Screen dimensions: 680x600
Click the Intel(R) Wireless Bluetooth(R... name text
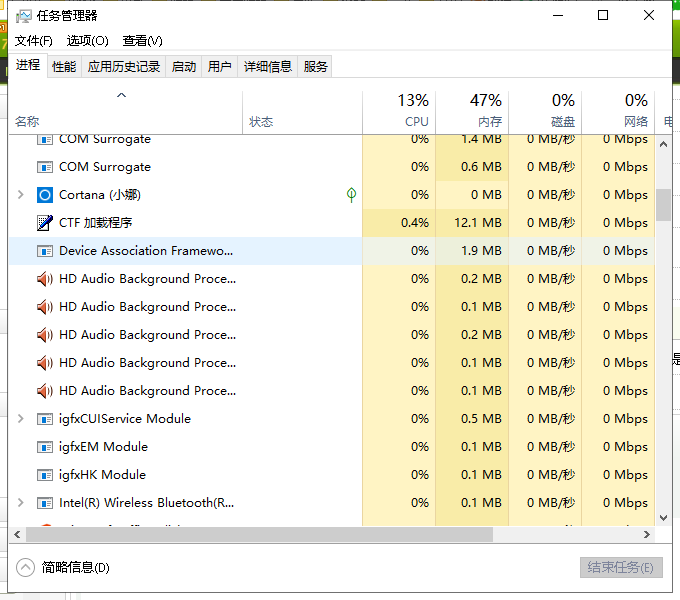pos(147,503)
